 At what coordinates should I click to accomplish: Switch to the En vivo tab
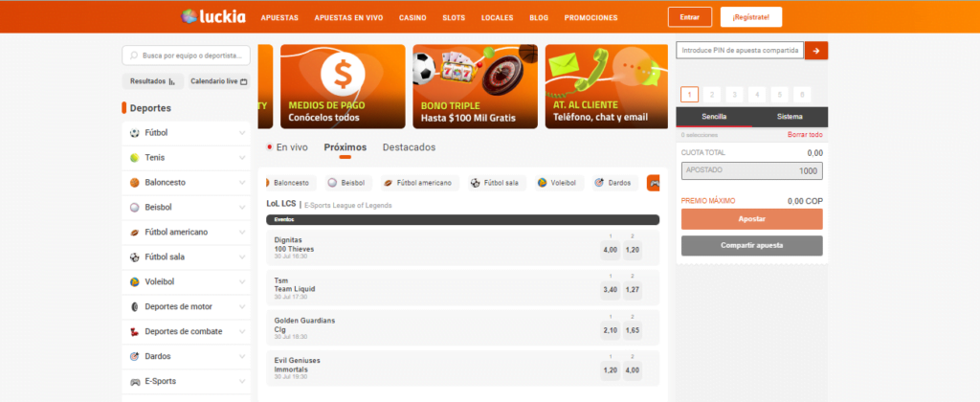point(287,147)
